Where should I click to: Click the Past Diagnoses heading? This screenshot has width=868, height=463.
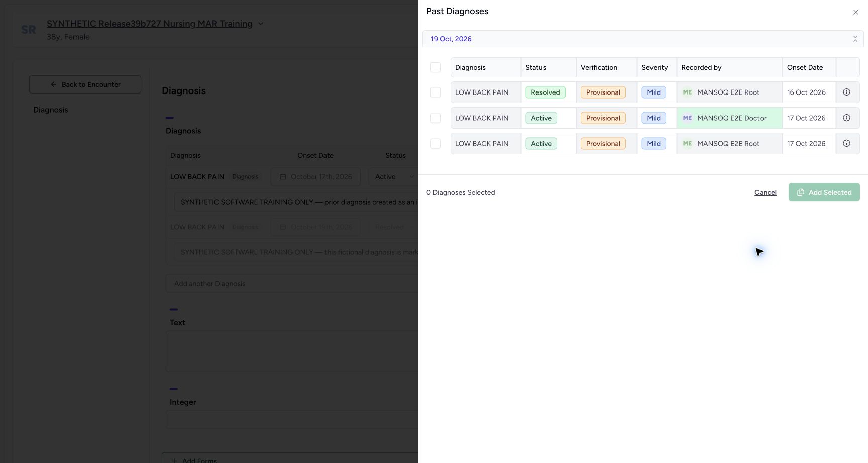click(457, 11)
